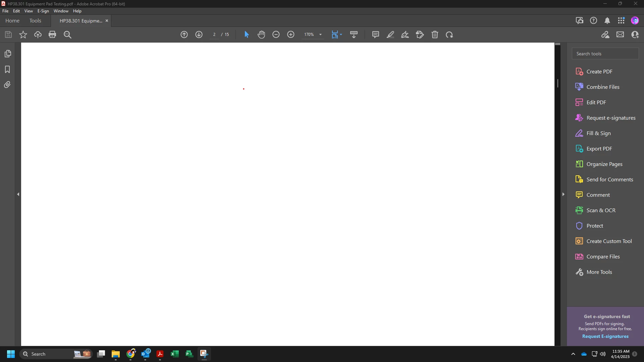
Task: Go to next page arrow
Action: (x=199, y=35)
